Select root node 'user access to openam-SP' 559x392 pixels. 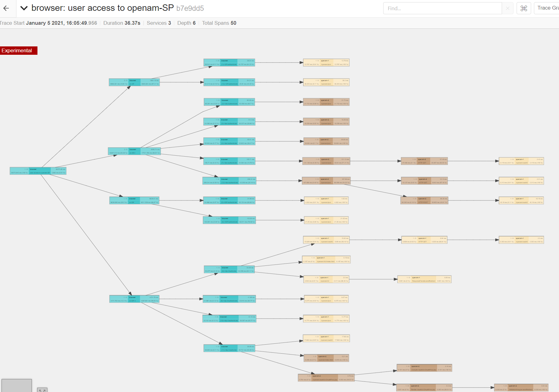pos(38,171)
